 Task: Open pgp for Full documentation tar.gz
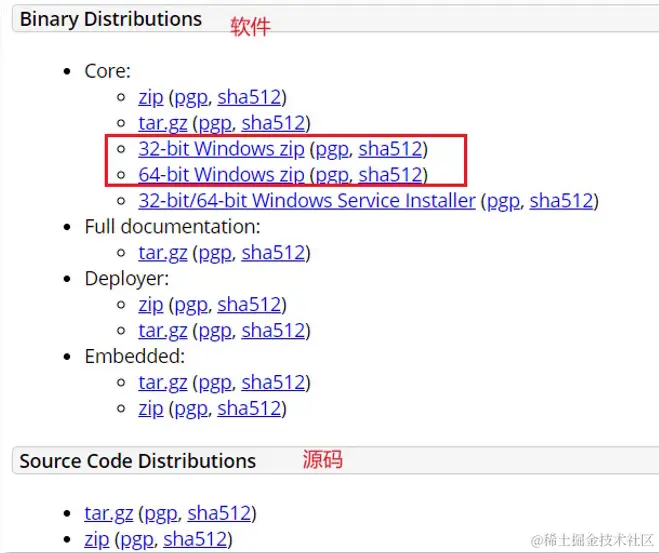point(215,254)
